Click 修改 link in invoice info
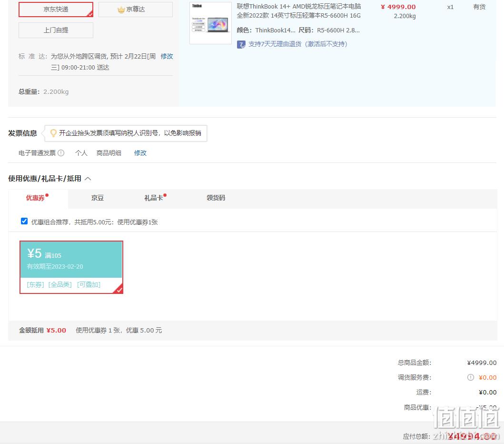The width and height of the screenshot is (504, 444). click(140, 153)
